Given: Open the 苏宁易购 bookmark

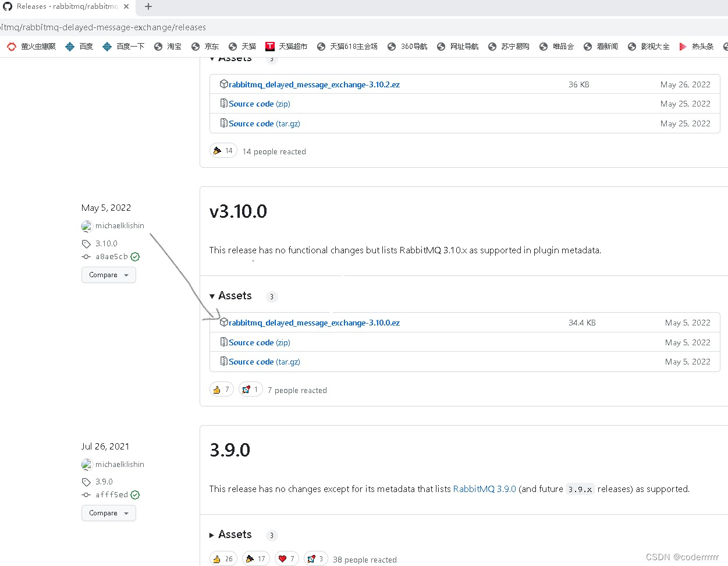Looking at the screenshot, I should tap(509, 47).
